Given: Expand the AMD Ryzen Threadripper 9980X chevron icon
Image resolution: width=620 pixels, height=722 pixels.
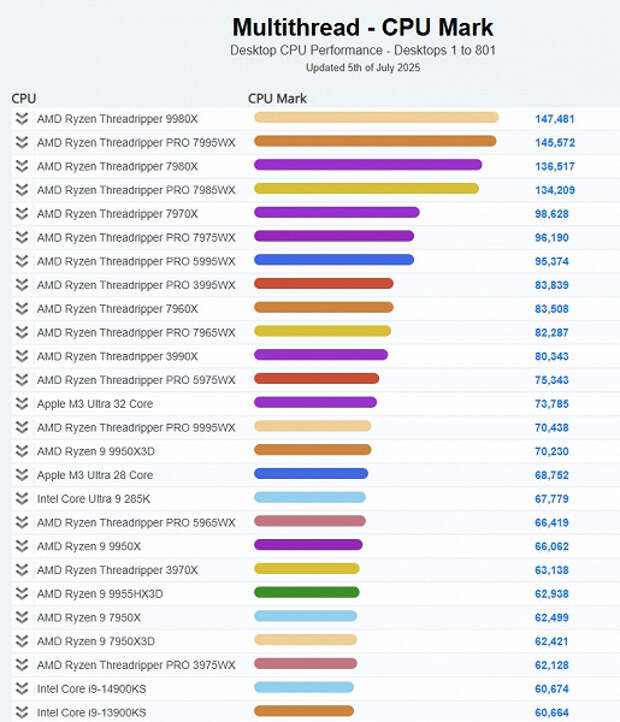Looking at the screenshot, I should (22, 119).
